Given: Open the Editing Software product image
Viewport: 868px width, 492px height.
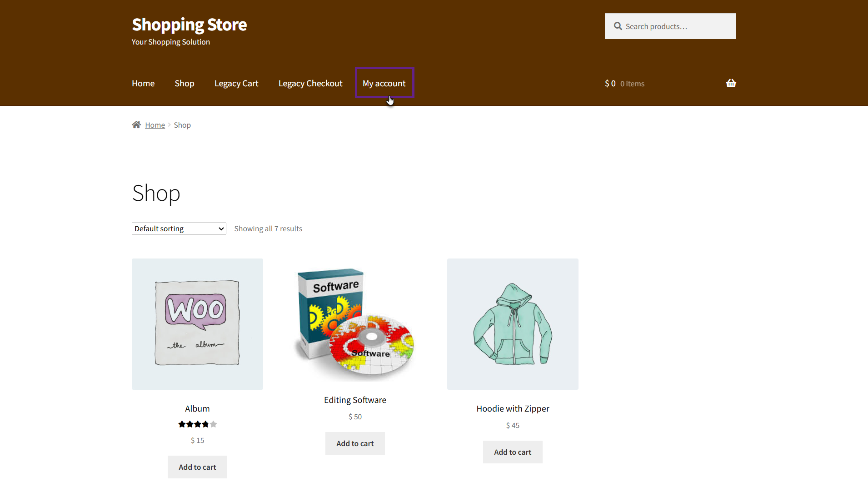Looking at the screenshot, I should 355,324.
